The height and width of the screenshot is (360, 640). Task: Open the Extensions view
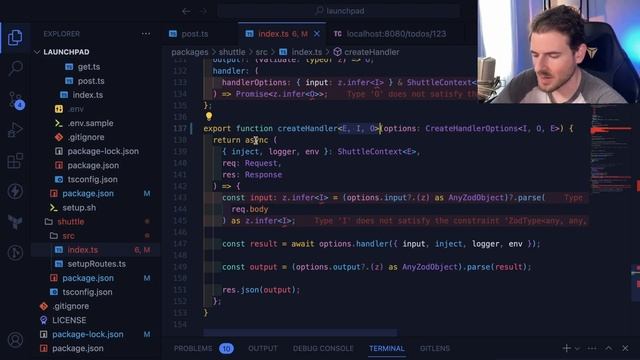[x=15, y=161]
